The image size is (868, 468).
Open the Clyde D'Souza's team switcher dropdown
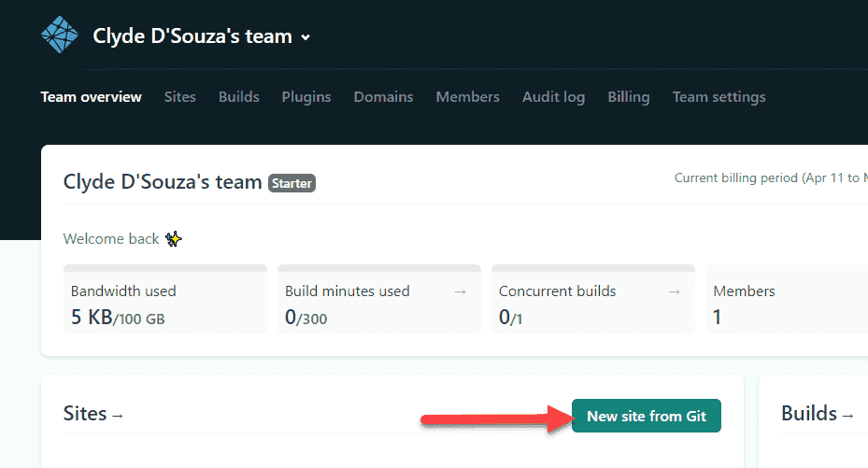pos(201,36)
